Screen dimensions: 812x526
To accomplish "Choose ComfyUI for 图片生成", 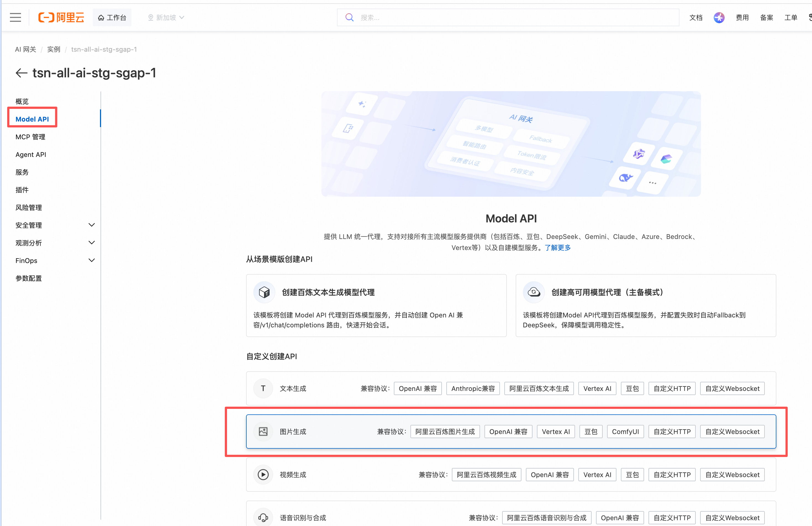I will 625,432.
